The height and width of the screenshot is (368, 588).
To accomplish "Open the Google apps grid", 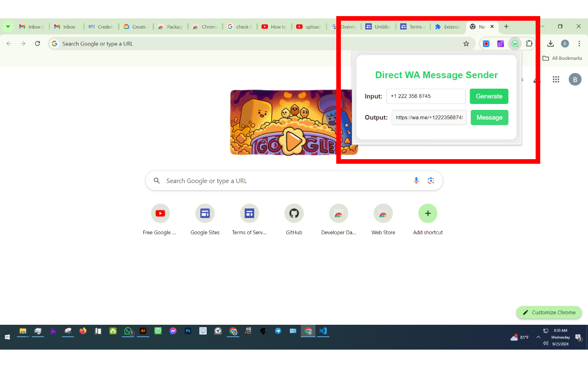I will pyautogui.click(x=556, y=79).
